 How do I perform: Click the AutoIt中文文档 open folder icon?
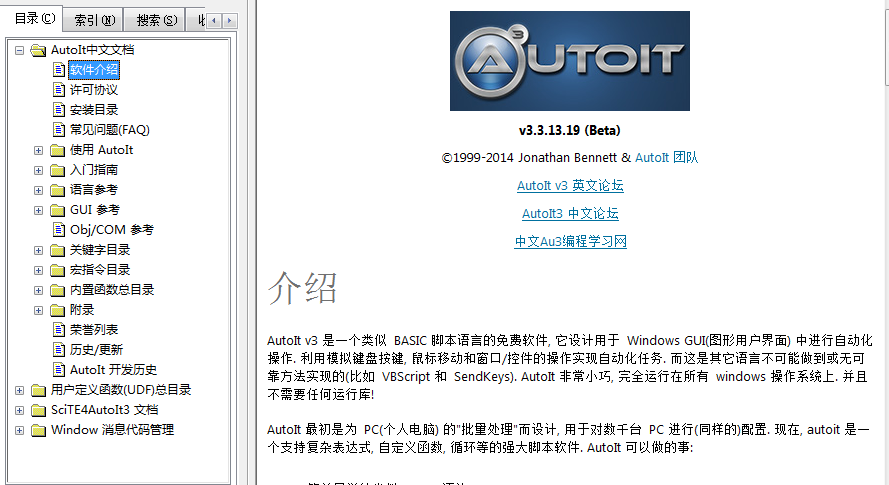click(x=39, y=50)
